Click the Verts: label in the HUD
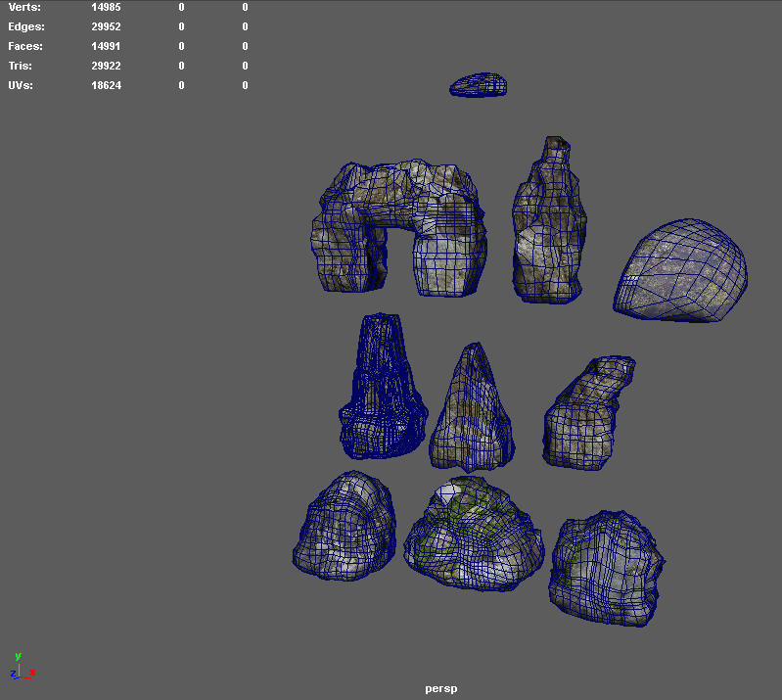 tap(24, 7)
